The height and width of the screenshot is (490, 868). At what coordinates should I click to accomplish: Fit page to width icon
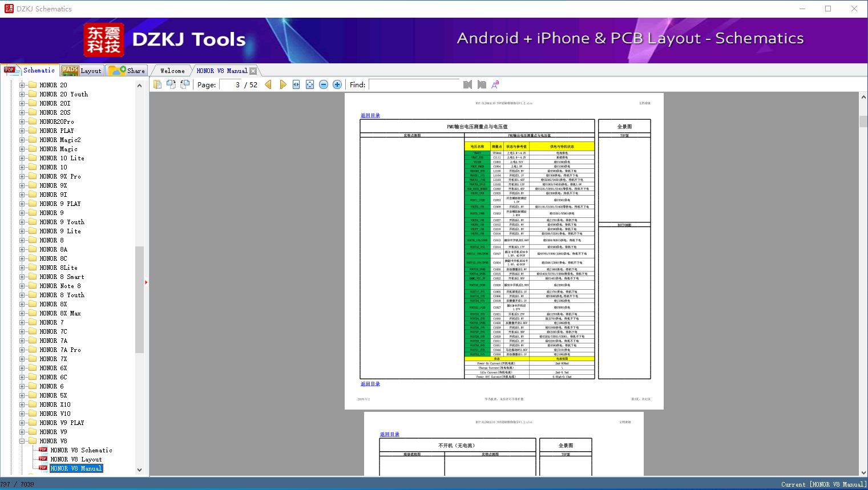(x=296, y=84)
